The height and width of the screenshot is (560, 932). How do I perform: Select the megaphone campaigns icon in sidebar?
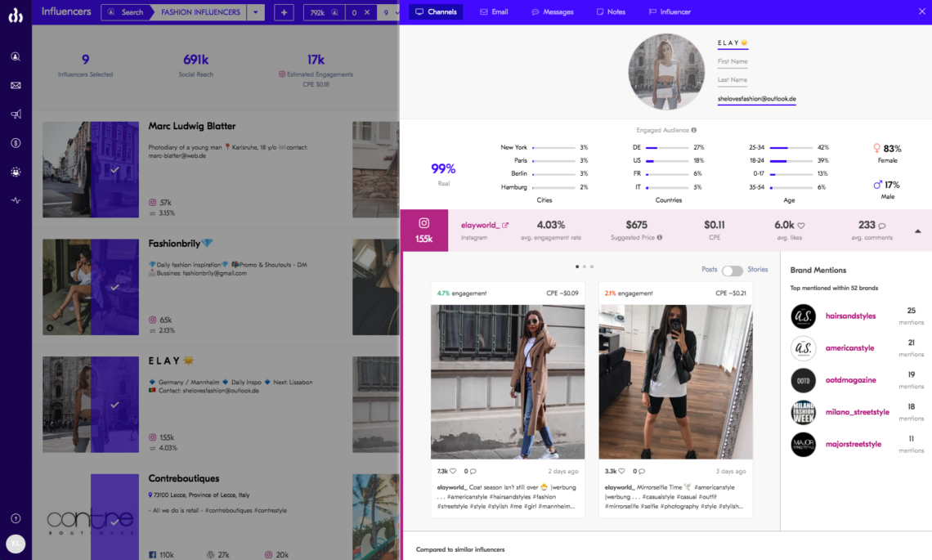click(x=15, y=114)
